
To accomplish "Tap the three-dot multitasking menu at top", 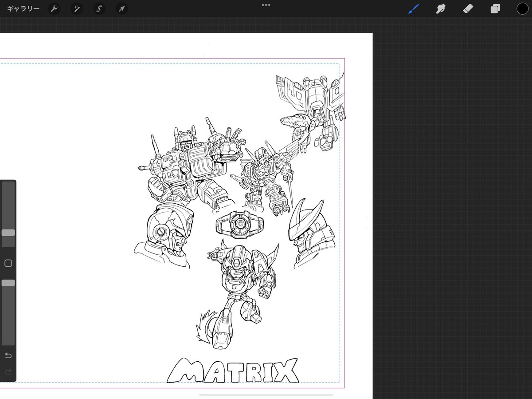I will coord(266,5).
